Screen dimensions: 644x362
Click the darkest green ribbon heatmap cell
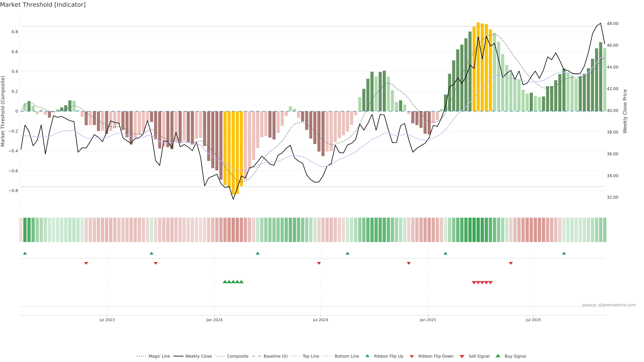point(478,230)
